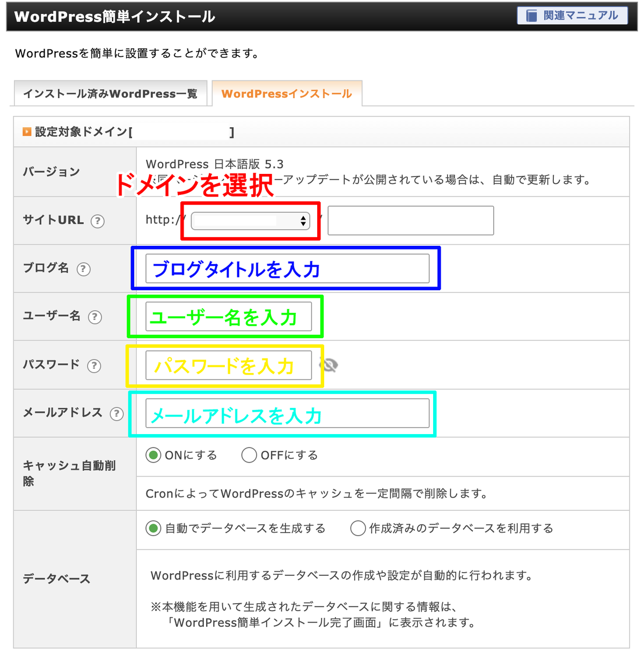Click the WordPress簡単インストール header title
The height and width of the screenshot is (652, 644).
(x=115, y=17)
